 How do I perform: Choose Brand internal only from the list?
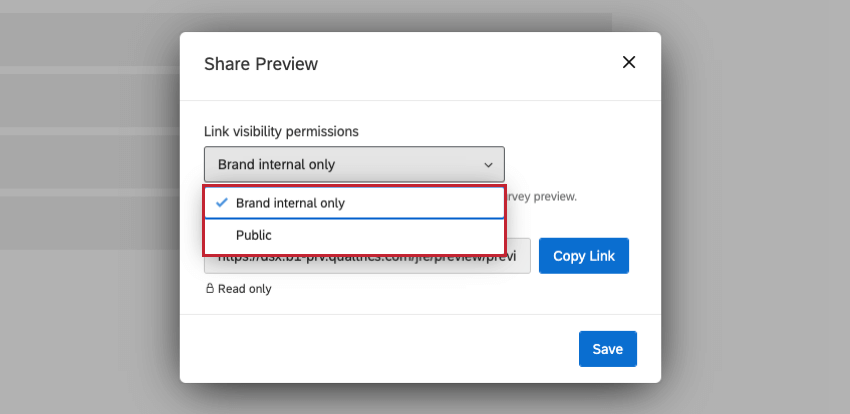(290, 203)
